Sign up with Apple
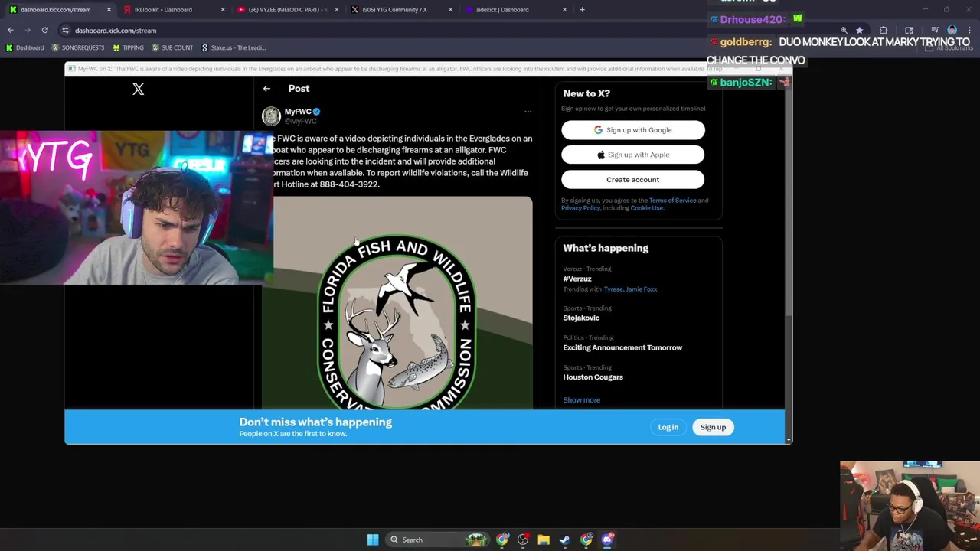 pos(632,155)
